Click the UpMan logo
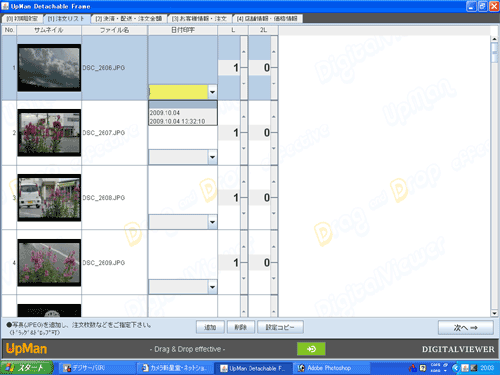 [27, 349]
